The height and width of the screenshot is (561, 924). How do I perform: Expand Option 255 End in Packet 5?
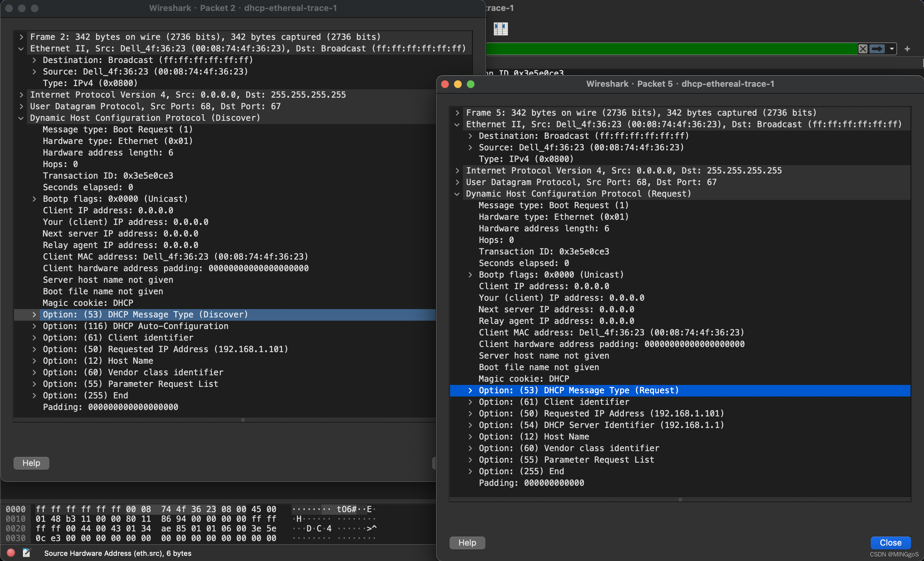(470, 471)
